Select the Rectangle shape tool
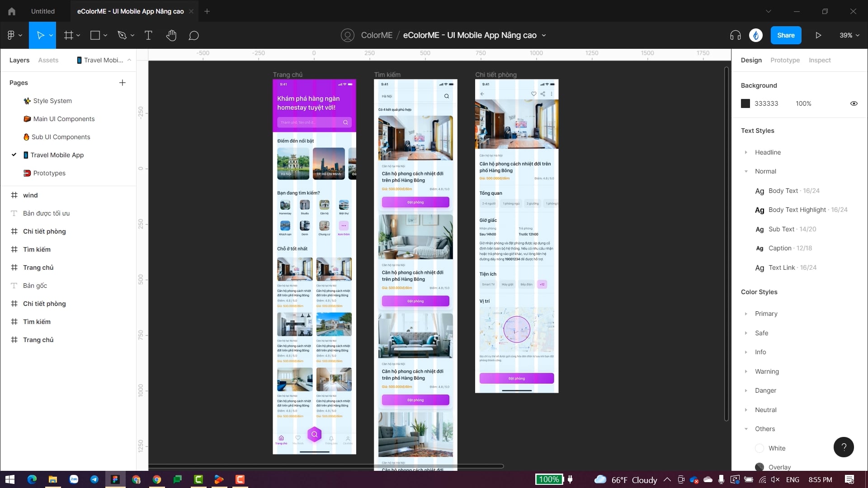This screenshot has height=488, width=868. [x=95, y=35]
